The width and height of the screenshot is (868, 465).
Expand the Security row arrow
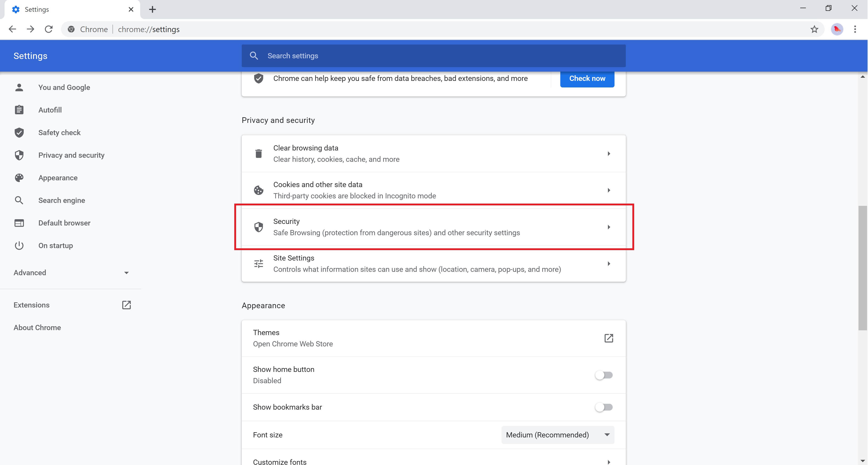[x=609, y=227]
